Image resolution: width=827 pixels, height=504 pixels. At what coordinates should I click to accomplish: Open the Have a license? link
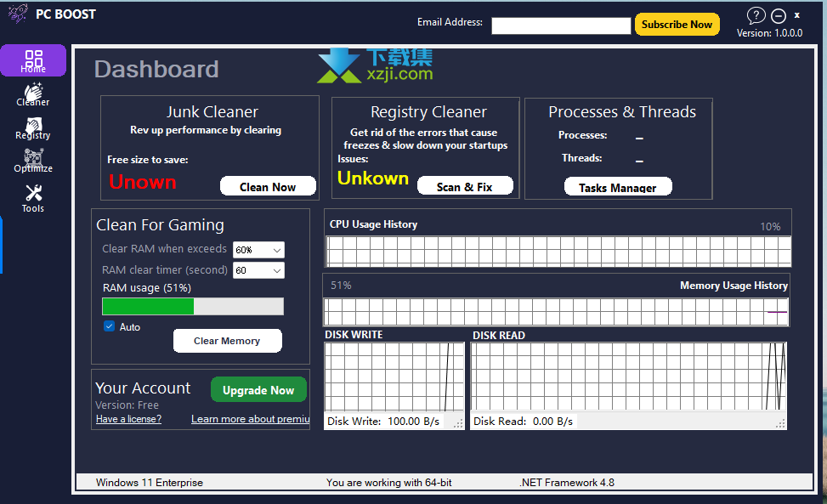(128, 419)
